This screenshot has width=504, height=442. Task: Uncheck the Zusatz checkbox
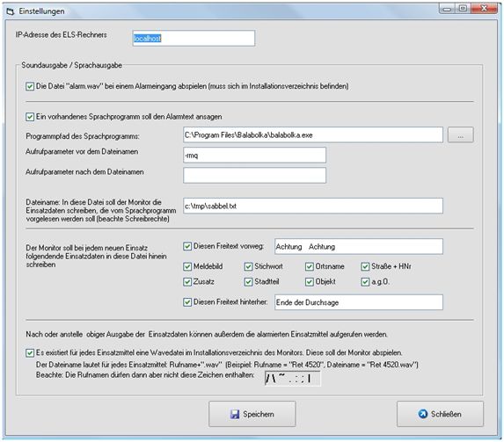coord(187,282)
